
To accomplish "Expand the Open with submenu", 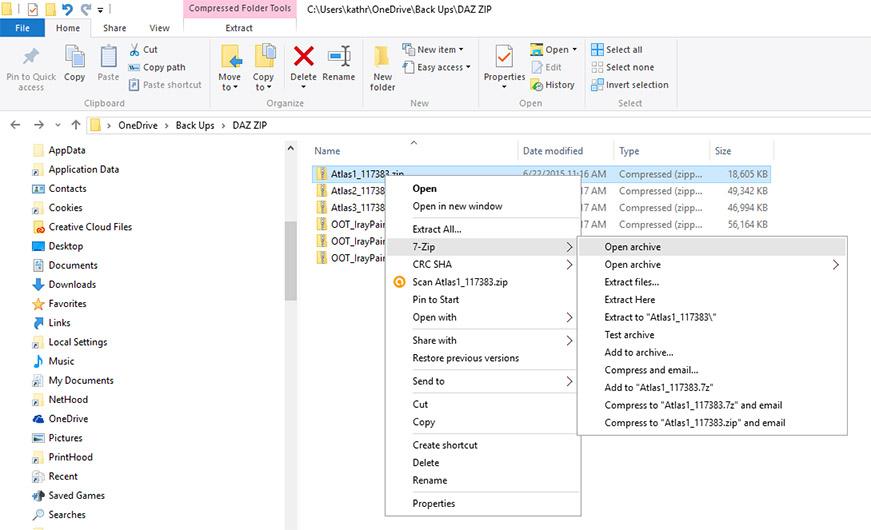I will pos(569,317).
